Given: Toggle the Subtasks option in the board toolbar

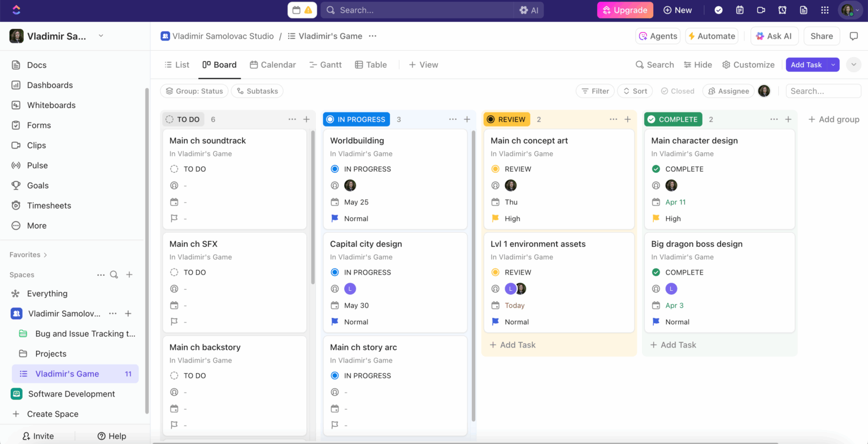Looking at the screenshot, I should pyautogui.click(x=257, y=91).
